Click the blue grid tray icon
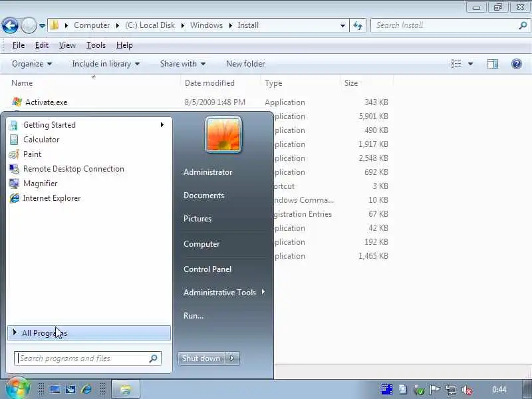The width and height of the screenshot is (532, 399). pos(387,390)
